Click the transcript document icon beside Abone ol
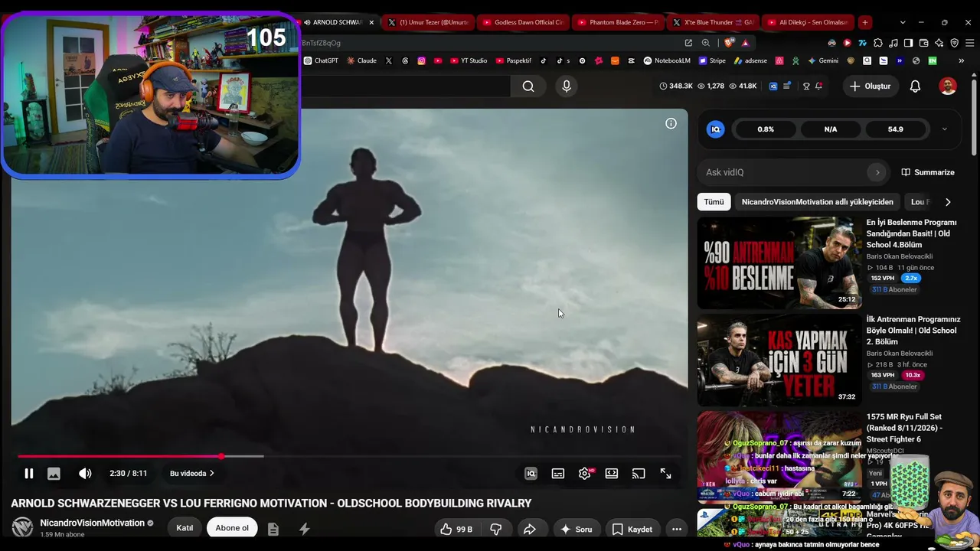 point(273,529)
